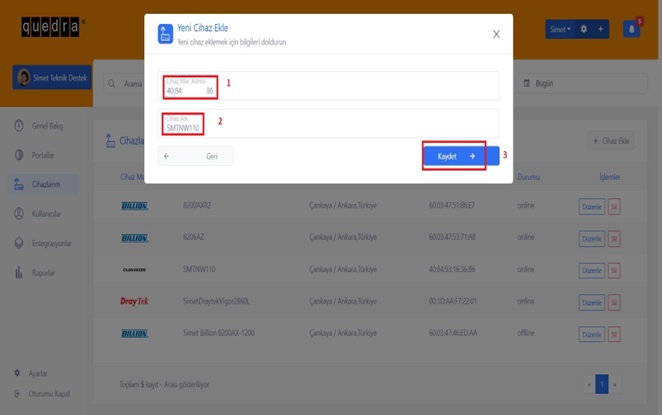Open the notification bell icon

coord(631,29)
